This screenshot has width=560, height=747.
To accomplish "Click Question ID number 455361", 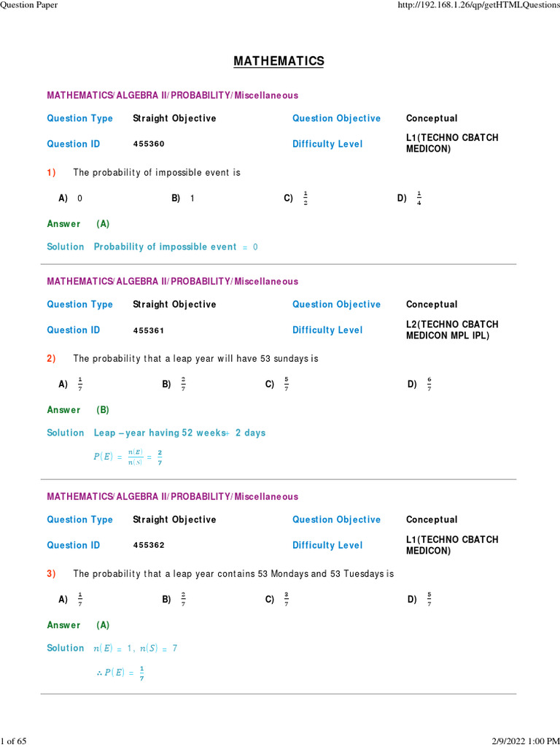I will pyautogui.click(x=149, y=330).
